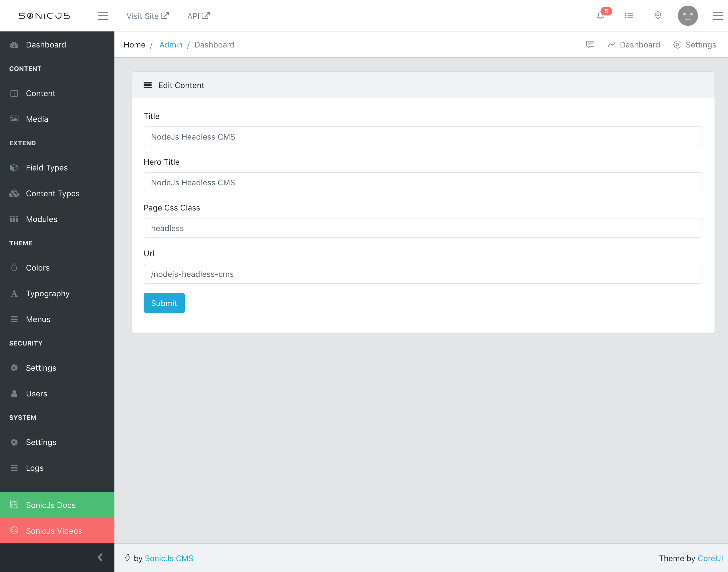Click the Users person icon
Image resolution: width=728 pixels, height=572 pixels.
[x=14, y=394]
